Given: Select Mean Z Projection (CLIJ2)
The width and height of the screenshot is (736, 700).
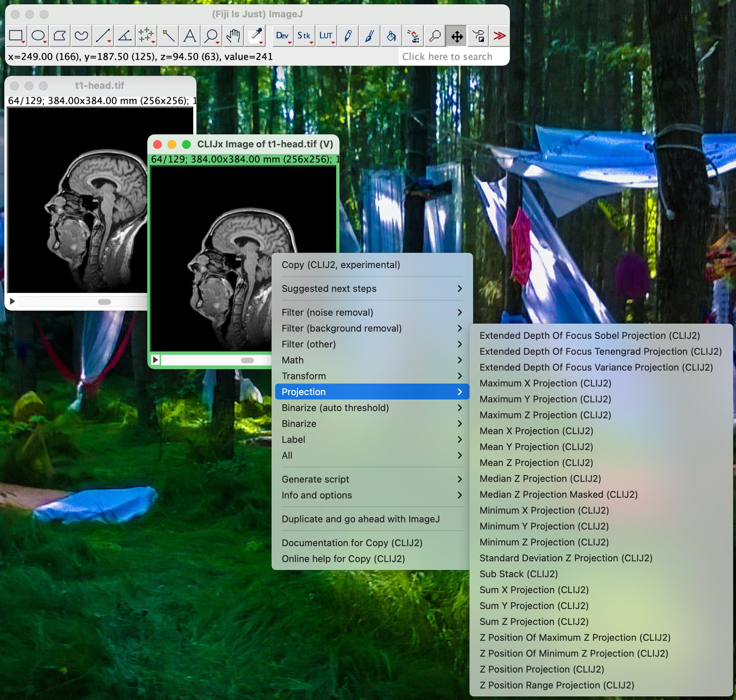Looking at the screenshot, I should click(x=536, y=462).
